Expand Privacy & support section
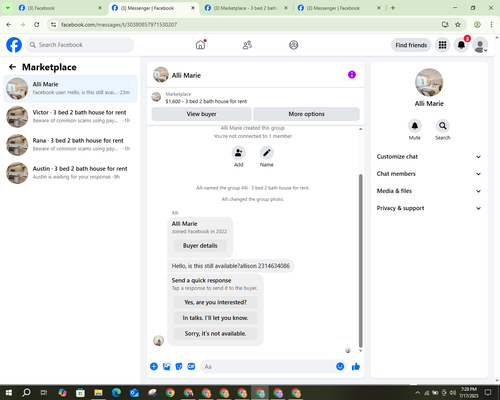 tap(429, 208)
